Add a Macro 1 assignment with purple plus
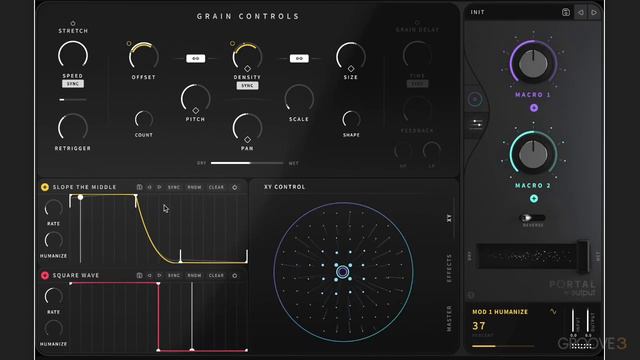Viewport: 640px width, 360px height. (533, 108)
